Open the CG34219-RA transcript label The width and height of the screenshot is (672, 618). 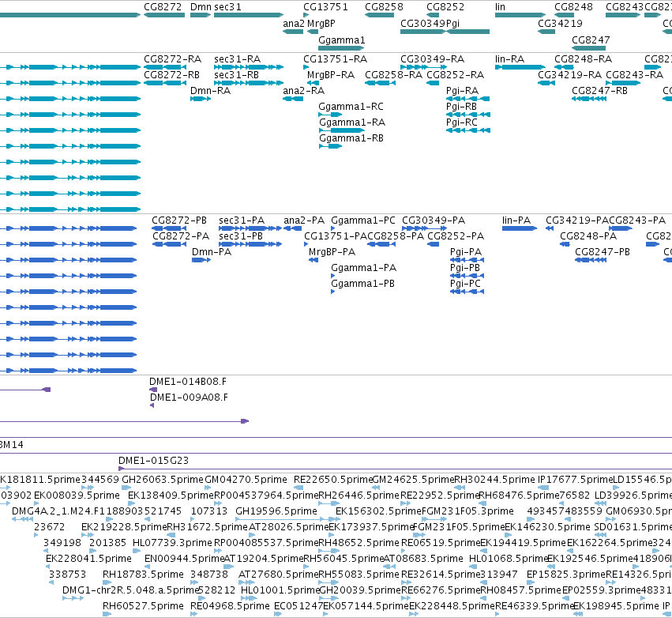570,75
